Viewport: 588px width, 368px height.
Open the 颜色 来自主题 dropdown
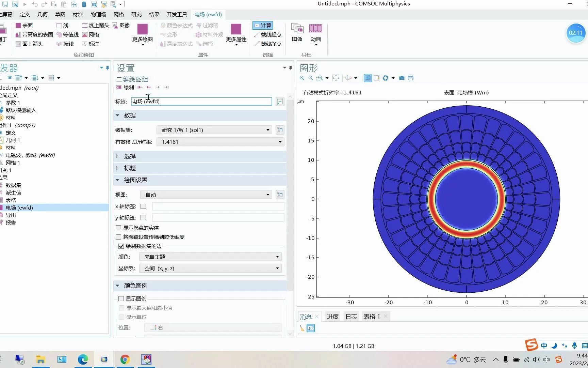[x=210, y=257]
